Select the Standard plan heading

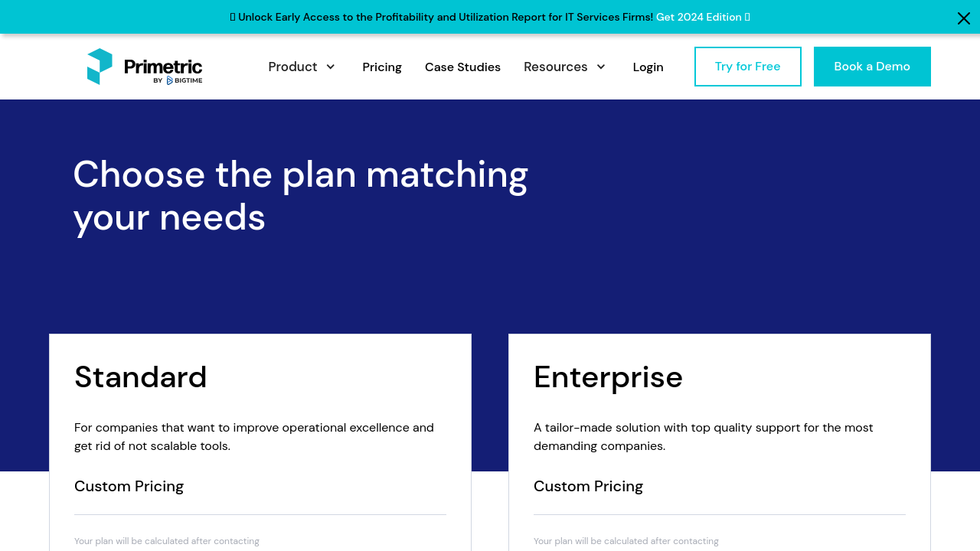pyautogui.click(x=141, y=377)
